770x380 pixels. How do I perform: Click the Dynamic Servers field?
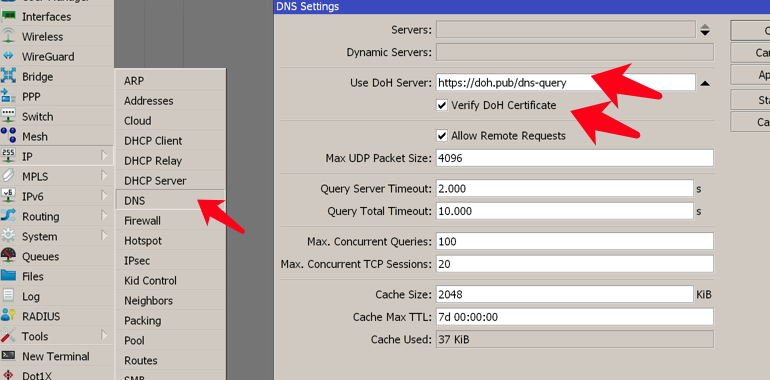coord(575,52)
